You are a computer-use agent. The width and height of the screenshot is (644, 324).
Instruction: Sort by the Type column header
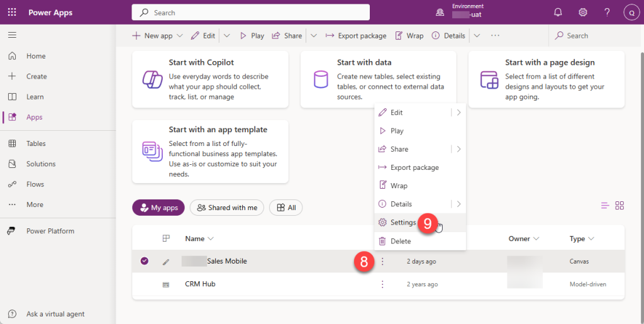[x=582, y=238]
